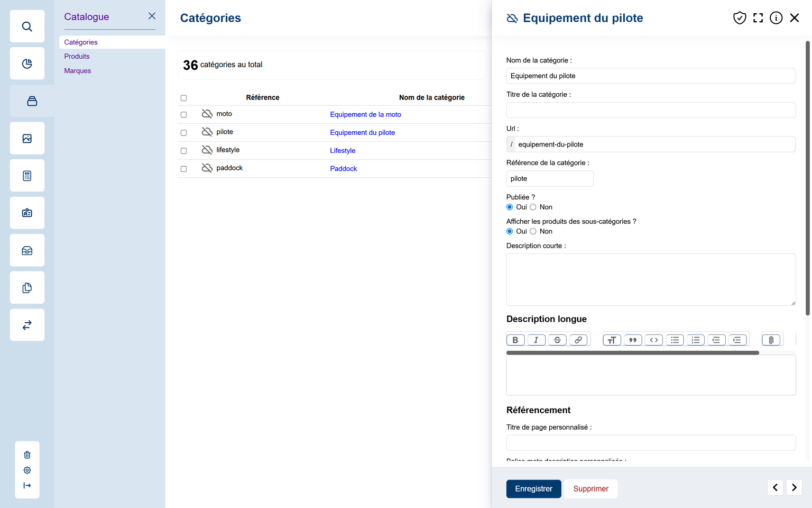Open the pie chart statistics section
The height and width of the screenshot is (508, 812).
[27, 64]
